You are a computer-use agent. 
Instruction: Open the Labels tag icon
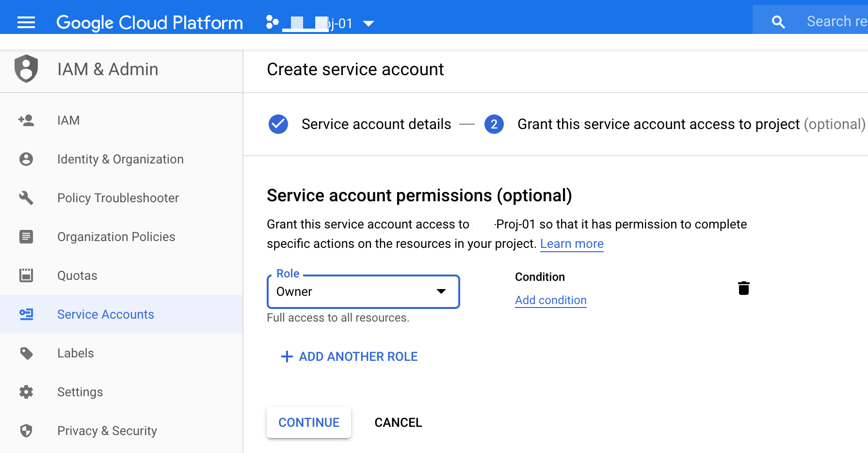click(26, 353)
